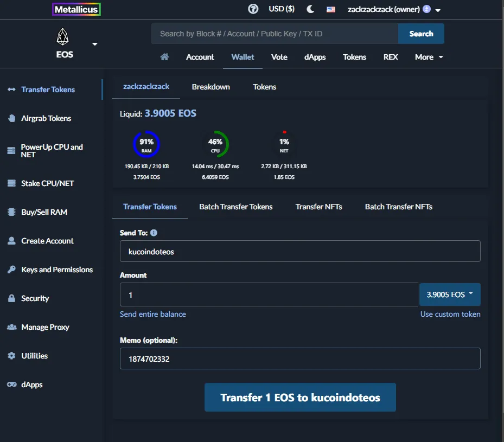Open Buy/Sell RAM in the sidebar
This screenshot has height=442, width=504.
[44, 212]
